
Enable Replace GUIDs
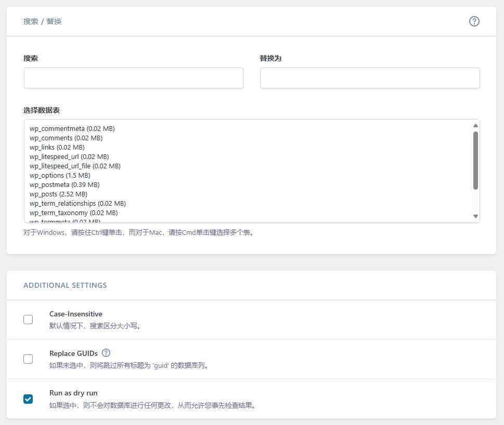(x=28, y=359)
